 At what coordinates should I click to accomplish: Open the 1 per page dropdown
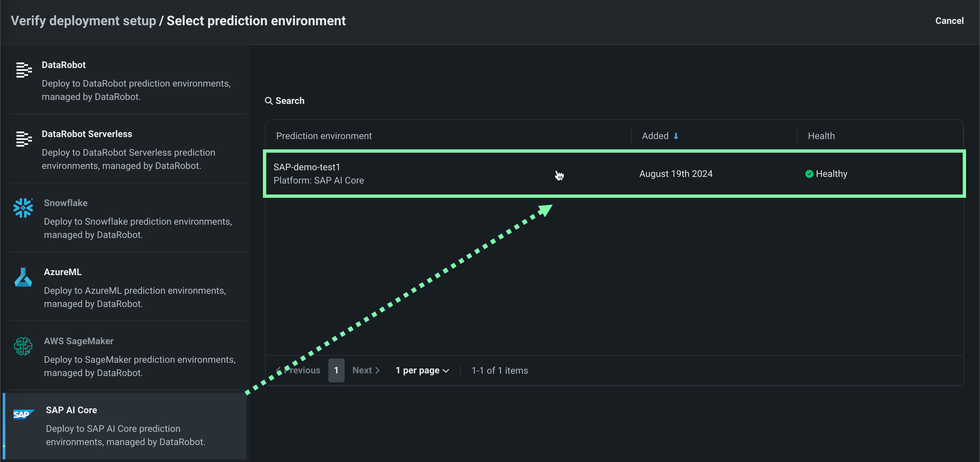pos(422,370)
